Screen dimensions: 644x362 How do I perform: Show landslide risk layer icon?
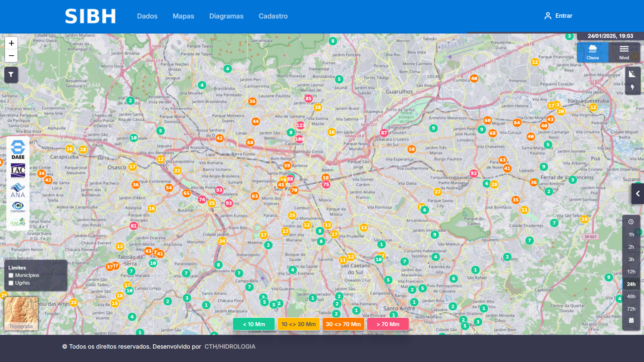(x=632, y=74)
